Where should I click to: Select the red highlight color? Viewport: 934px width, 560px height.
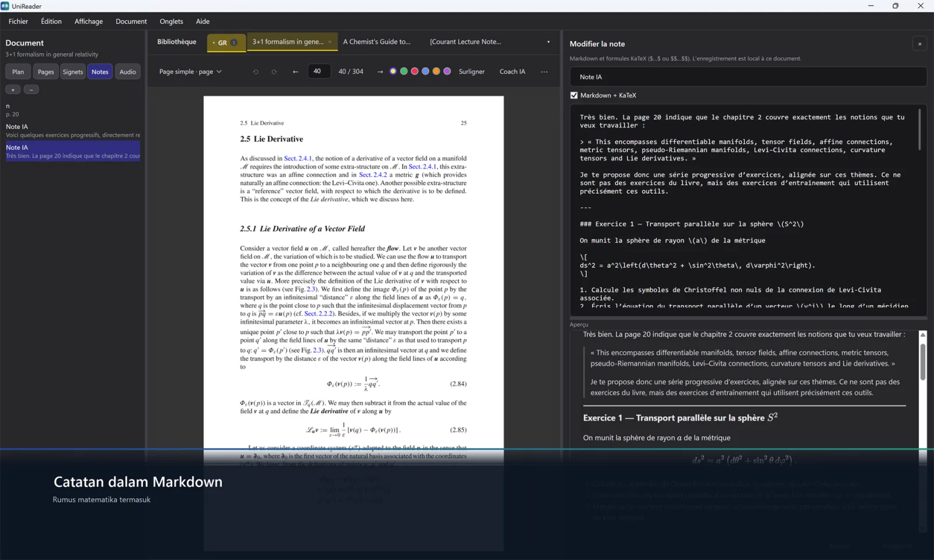point(414,71)
